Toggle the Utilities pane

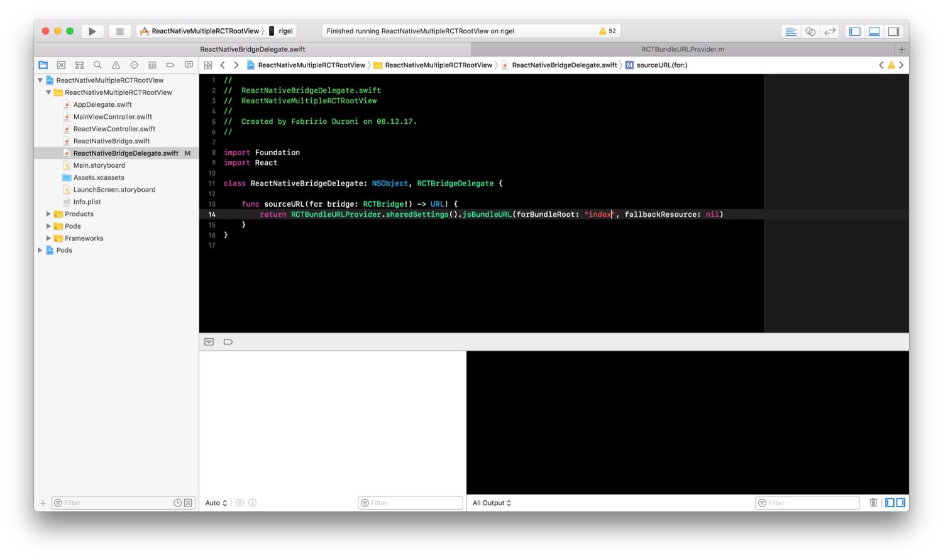[x=894, y=31]
